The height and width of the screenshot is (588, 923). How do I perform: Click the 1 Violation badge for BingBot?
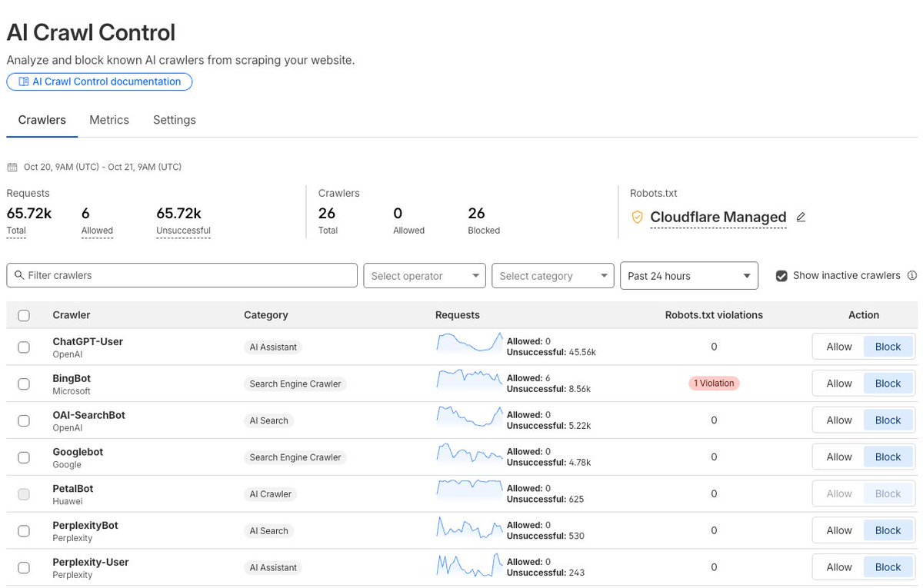[x=714, y=384]
